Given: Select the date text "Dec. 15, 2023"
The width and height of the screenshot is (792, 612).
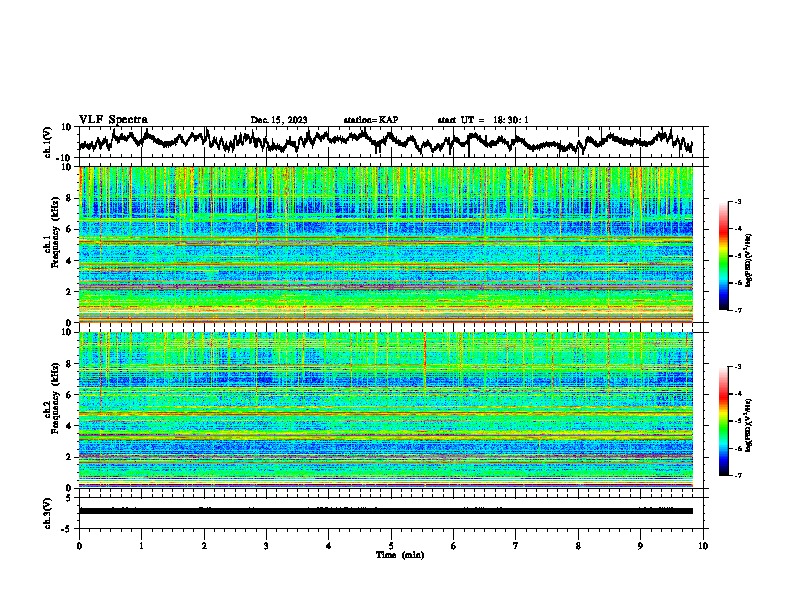Looking at the screenshot, I should point(279,120).
